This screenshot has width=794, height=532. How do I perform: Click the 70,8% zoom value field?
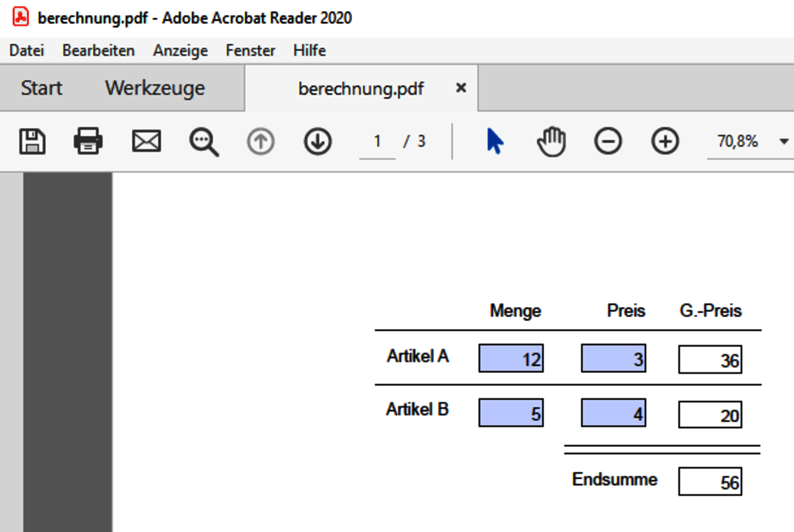pos(737,142)
